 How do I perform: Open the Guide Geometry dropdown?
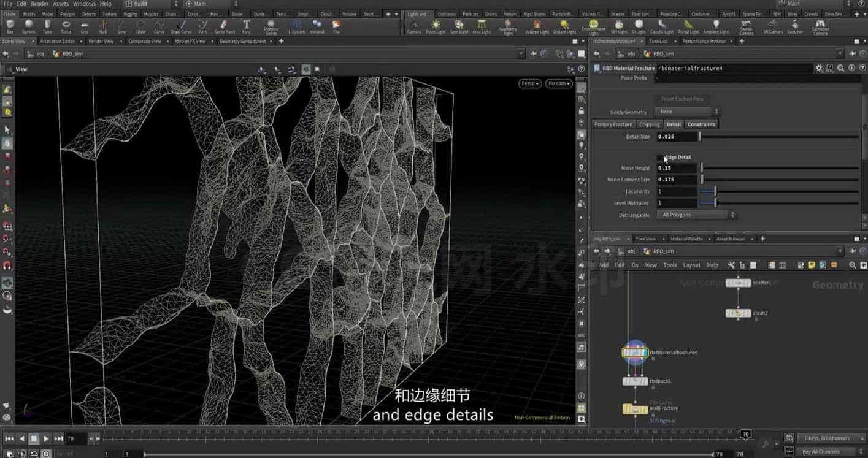coord(687,112)
